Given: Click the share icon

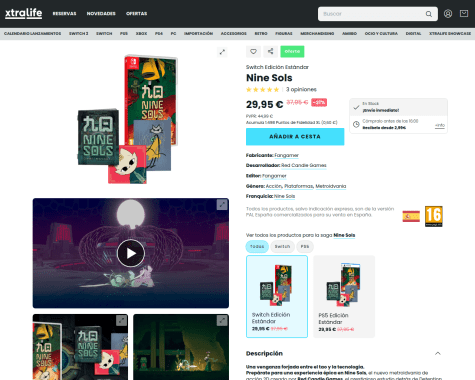Looking at the screenshot, I should coord(270,51).
